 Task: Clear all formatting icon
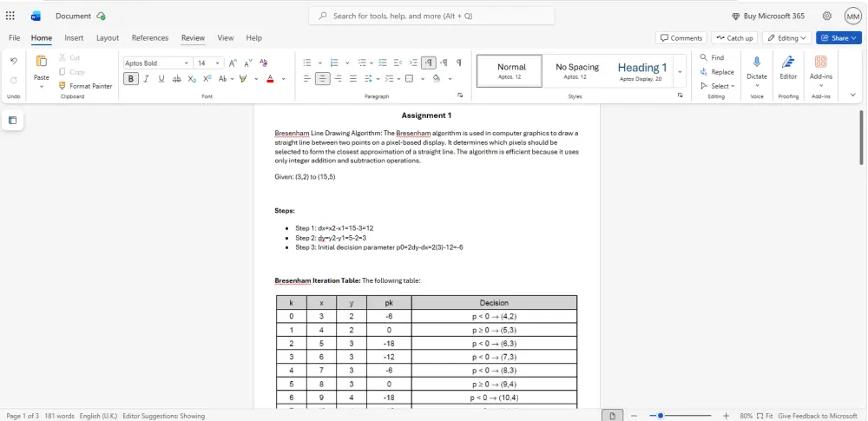tap(264, 62)
